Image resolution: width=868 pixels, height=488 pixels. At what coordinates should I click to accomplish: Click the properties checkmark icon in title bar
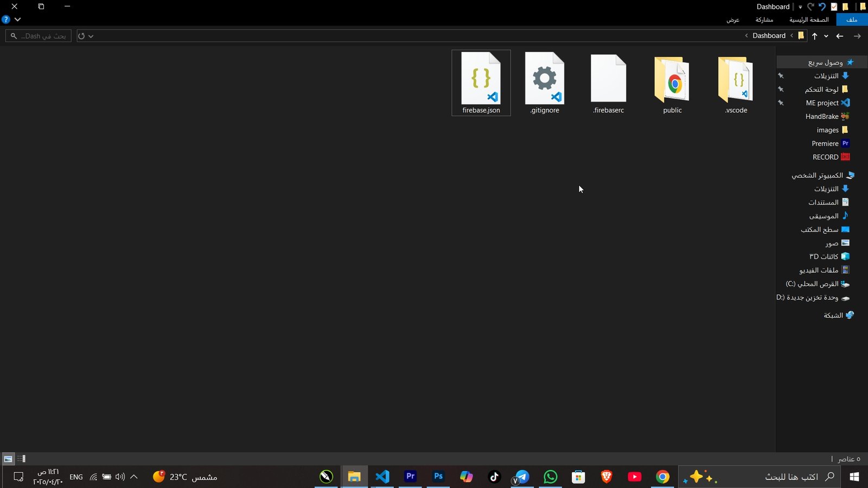click(x=834, y=7)
